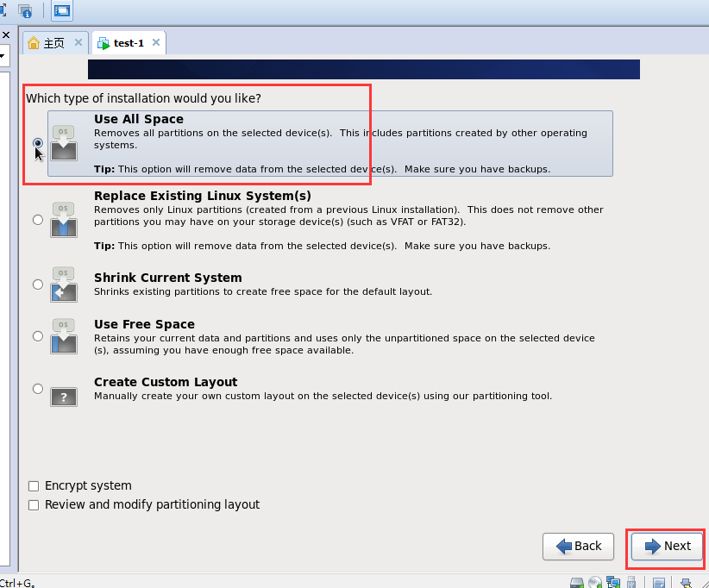Image resolution: width=709 pixels, height=588 pixels.
Task: Click the CD/DVD drive status icon
Action: point(595,583)
